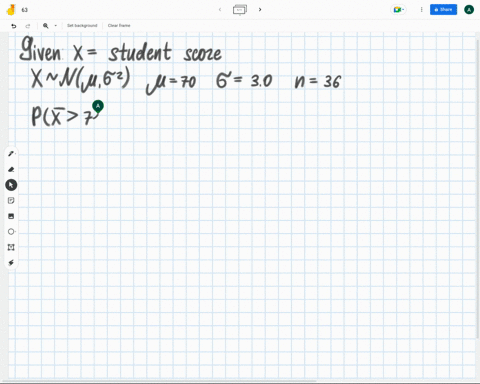Choose the Select arrow tool
Viewport: 480px width, 384px height.
coord(11,185)
